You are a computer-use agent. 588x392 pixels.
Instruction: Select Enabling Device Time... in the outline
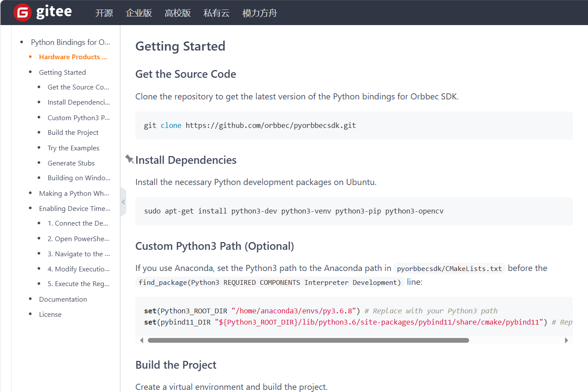tap(74, 209)
